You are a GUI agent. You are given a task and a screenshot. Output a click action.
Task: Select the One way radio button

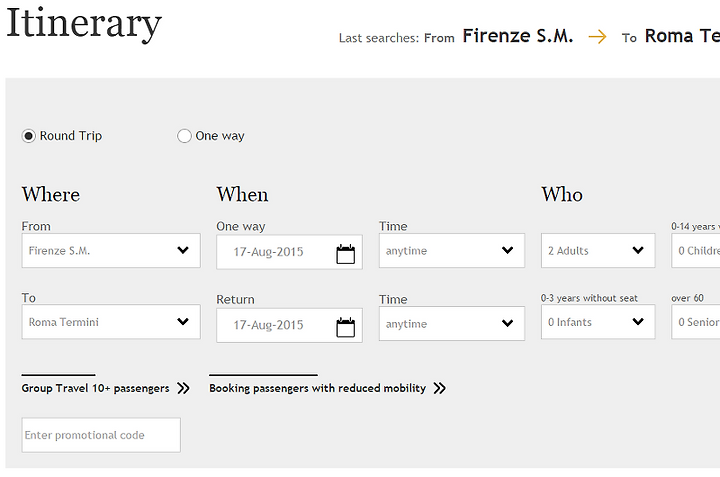pos(184,136)
